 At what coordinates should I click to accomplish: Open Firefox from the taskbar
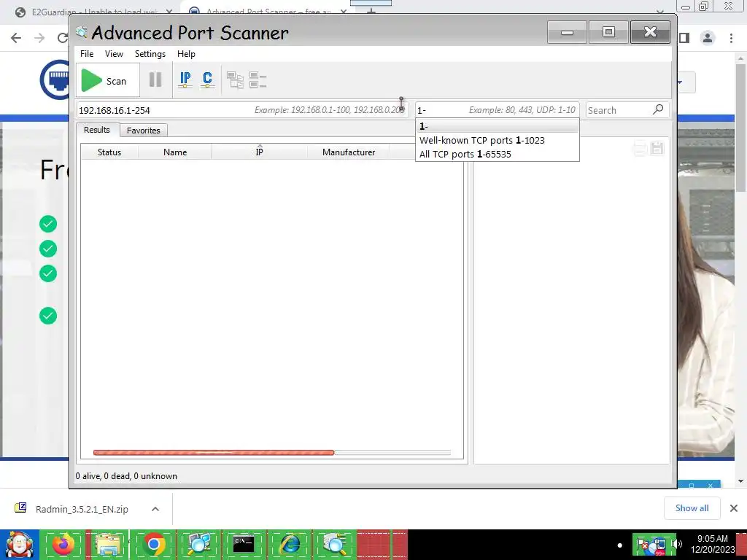(x=63, y=544)
